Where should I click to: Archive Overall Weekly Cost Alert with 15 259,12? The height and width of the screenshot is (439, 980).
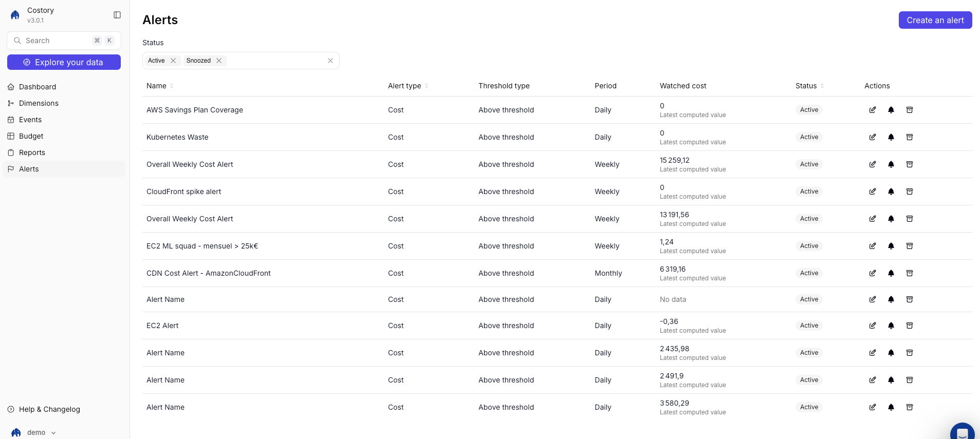[910, 164]
